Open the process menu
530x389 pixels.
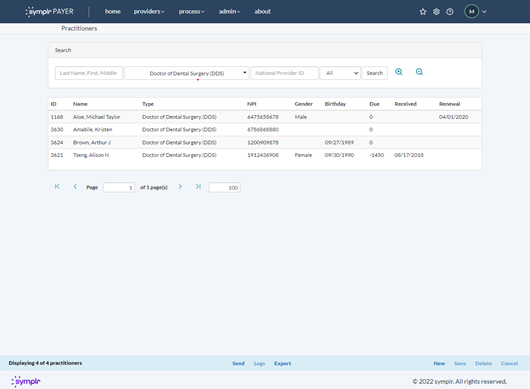pos(191,11)
